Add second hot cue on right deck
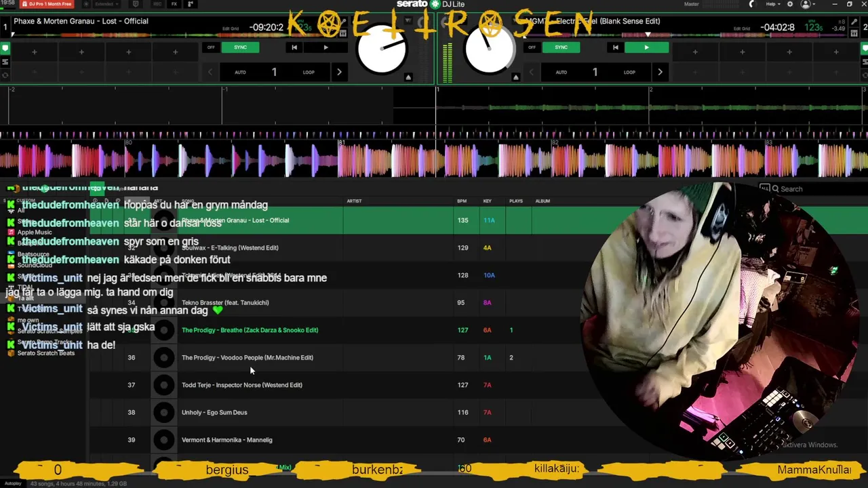The width and height of the screenshot is (868, 488). [742, 52]
